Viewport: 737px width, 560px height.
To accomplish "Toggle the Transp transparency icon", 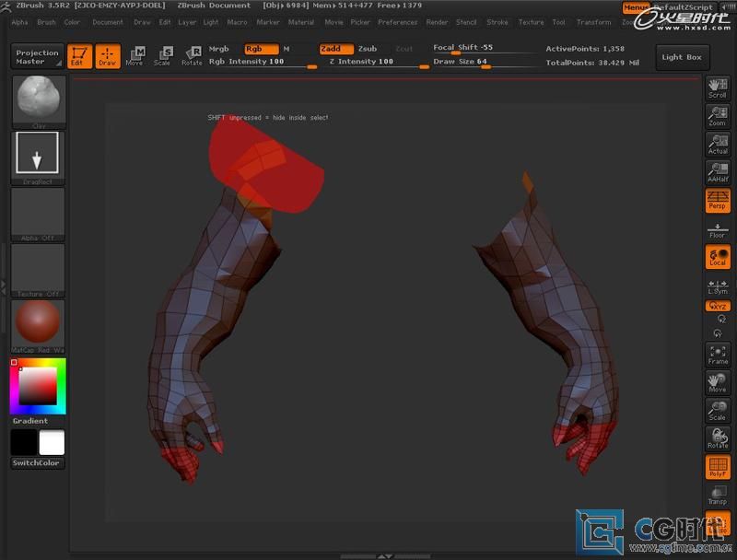I will point(718,496).
